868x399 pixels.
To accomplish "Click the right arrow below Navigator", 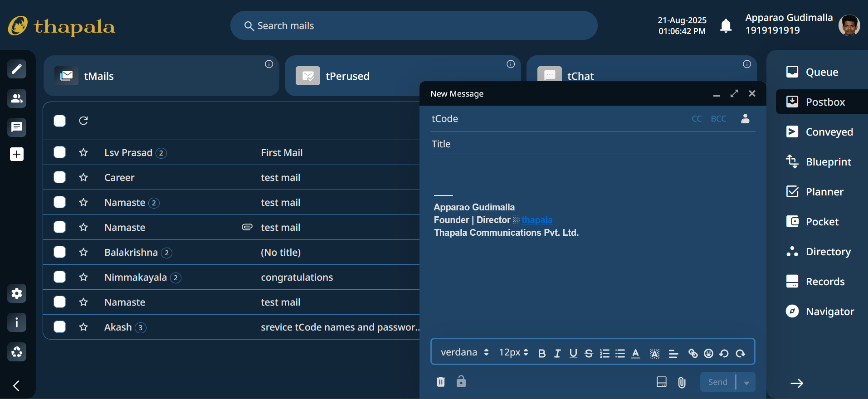I will [x=797, y=384].
